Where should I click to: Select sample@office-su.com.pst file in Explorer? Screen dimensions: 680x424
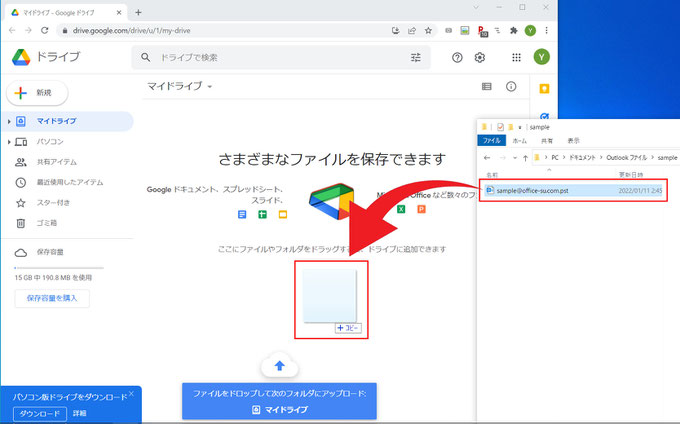click(x=573, y=190)
